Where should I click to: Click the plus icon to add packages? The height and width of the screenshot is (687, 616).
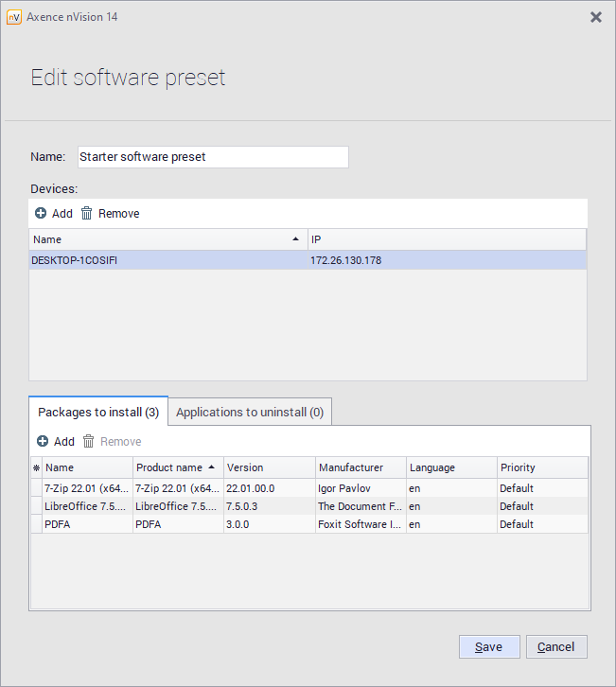pyautogui.click(x=43, y=442)
